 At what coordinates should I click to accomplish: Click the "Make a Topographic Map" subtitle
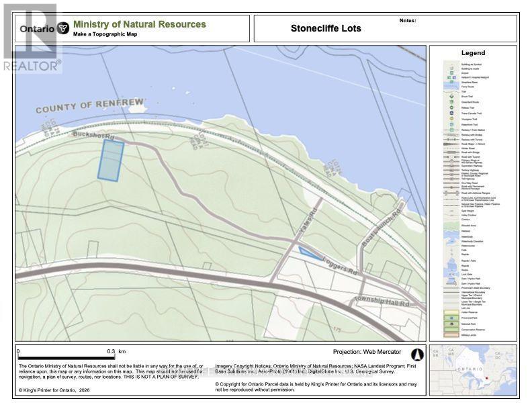105,34
